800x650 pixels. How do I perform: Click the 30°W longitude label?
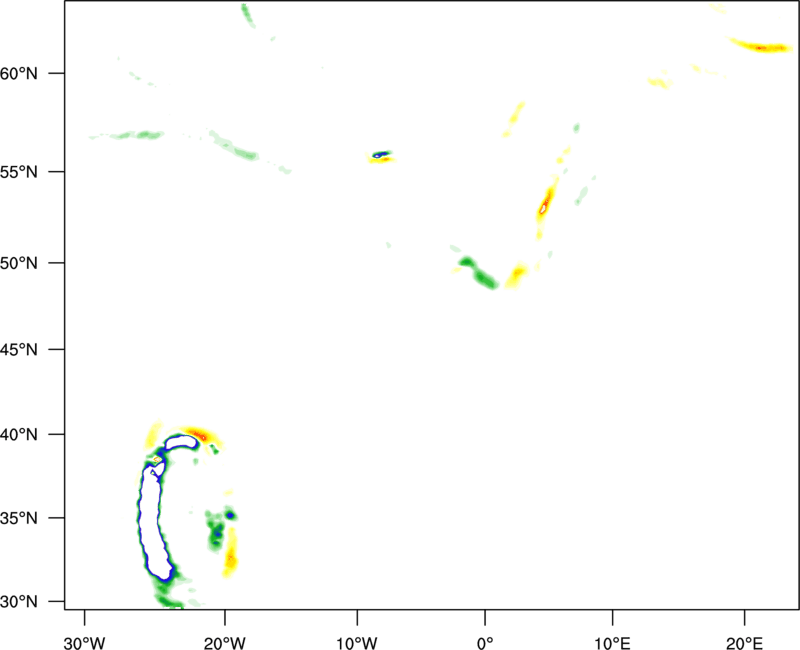[85, 643]
